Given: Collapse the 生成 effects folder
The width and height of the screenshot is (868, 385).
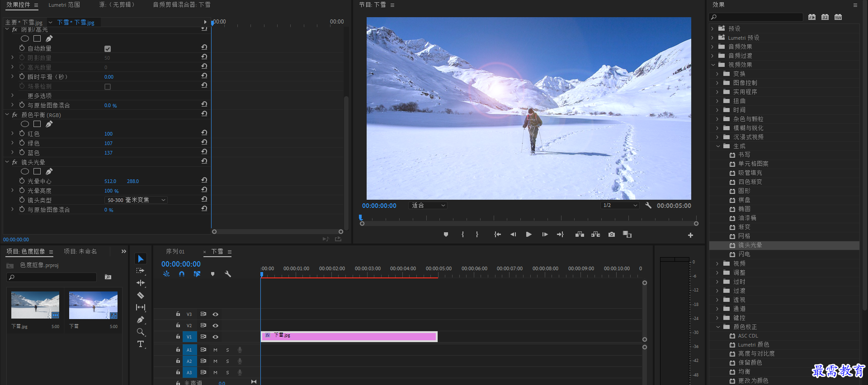Looking at the screenshot, I should pyautogui.click(x=717, y=146).
